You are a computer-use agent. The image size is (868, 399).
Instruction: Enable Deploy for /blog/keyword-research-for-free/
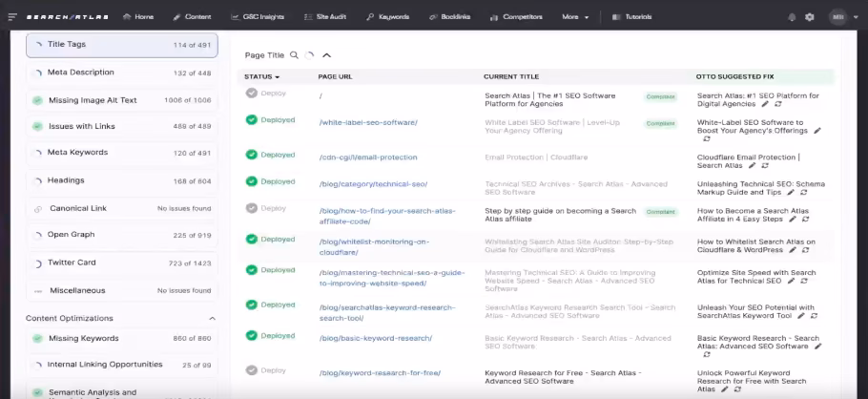tap(252, 369)
